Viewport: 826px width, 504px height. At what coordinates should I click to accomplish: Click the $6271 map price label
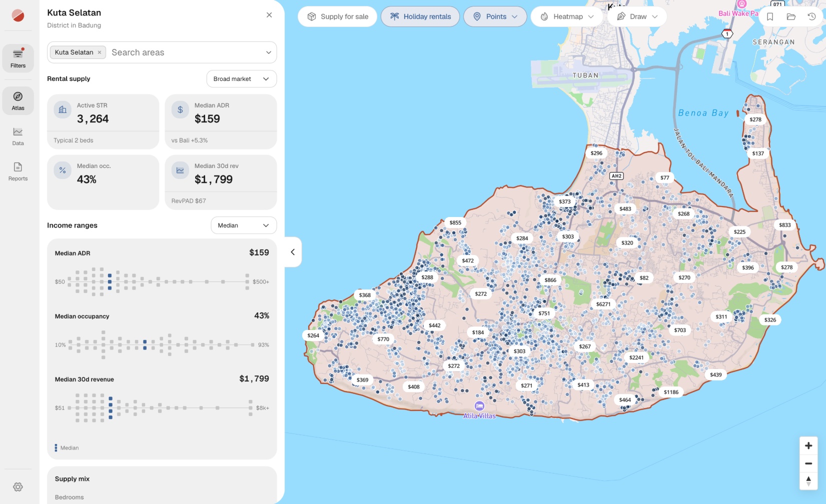pos(603,304)
